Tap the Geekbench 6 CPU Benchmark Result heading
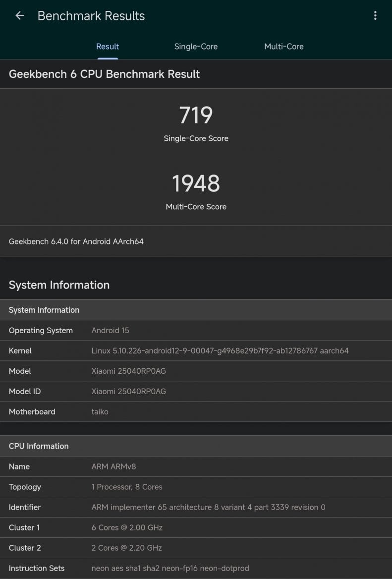The width and height of the screenshot is (392, 579). pos(104,74)
